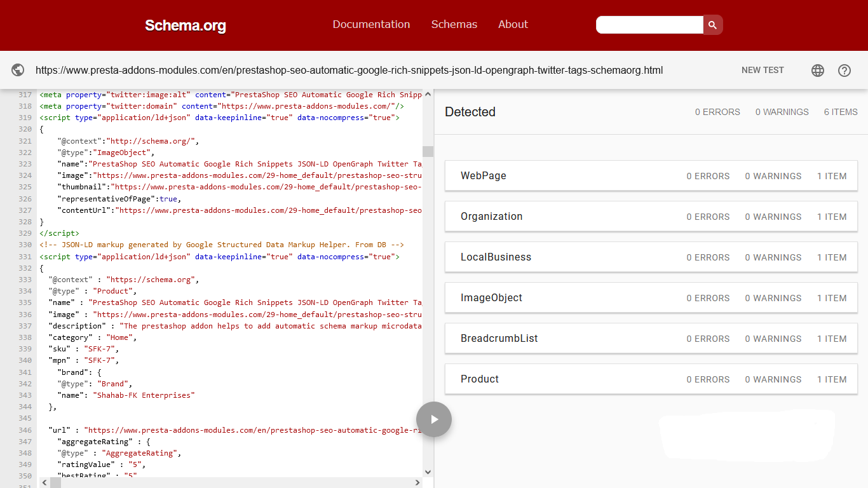Image resolution: width=868 pixels, height=488 pixels.
Task: Open the Documentation menu
Action: click(x=371, y=24)
